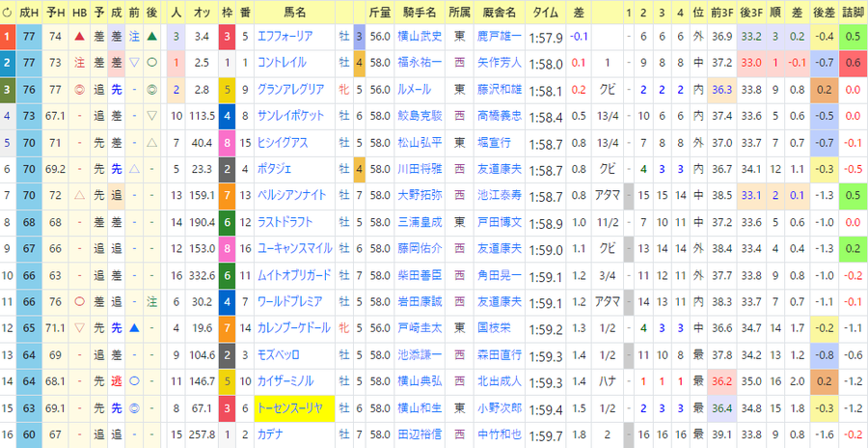Open horse ラストドラフト
The height and width of the screenshot is (448, 868).
pyautogui.click(x=285, y=223)
